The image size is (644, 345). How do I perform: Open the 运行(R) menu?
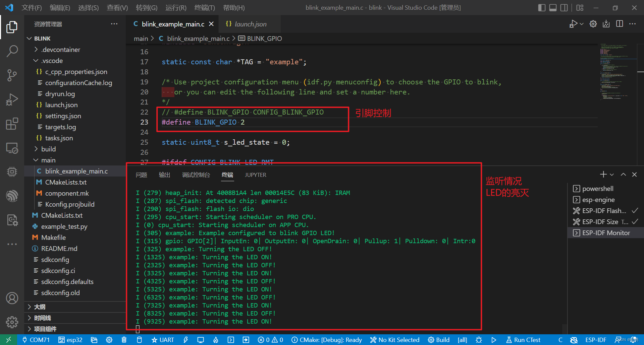tap(176, 7)
